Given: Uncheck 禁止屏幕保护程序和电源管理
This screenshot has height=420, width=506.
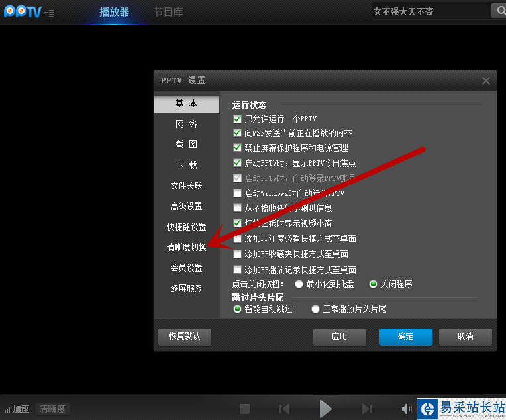Looking at the screenshot, I should [237, 148].
